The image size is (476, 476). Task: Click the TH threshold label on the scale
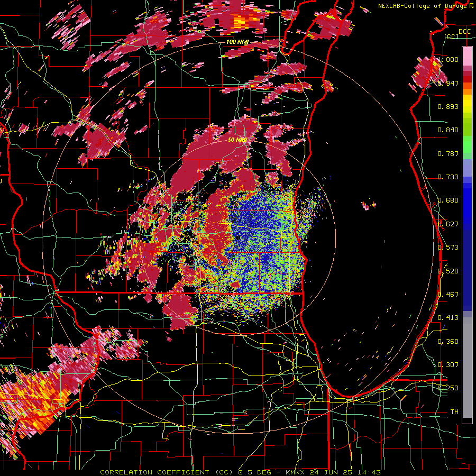454,412
